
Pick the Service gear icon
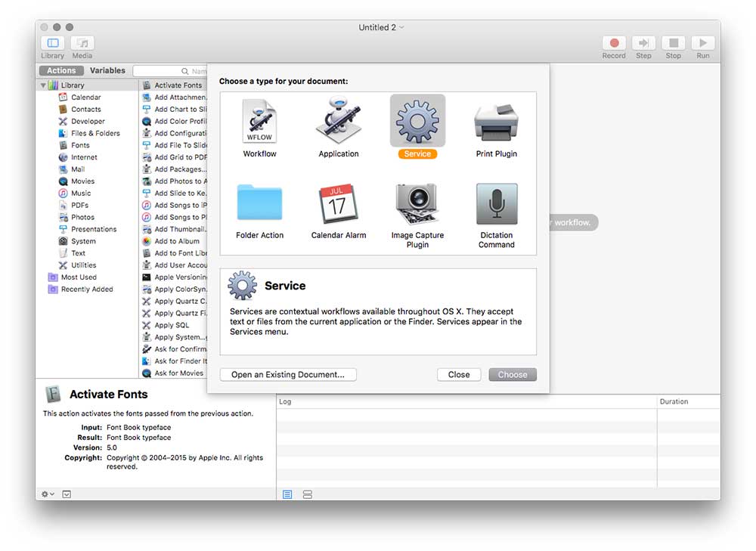pos(417,120)
